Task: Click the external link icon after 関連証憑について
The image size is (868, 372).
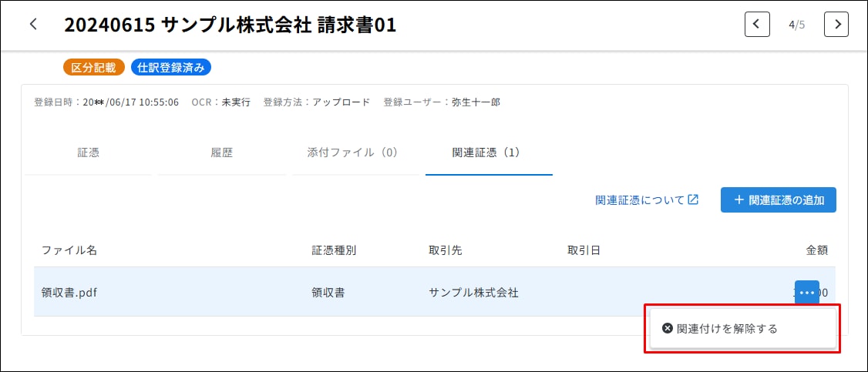Action: 693,200
